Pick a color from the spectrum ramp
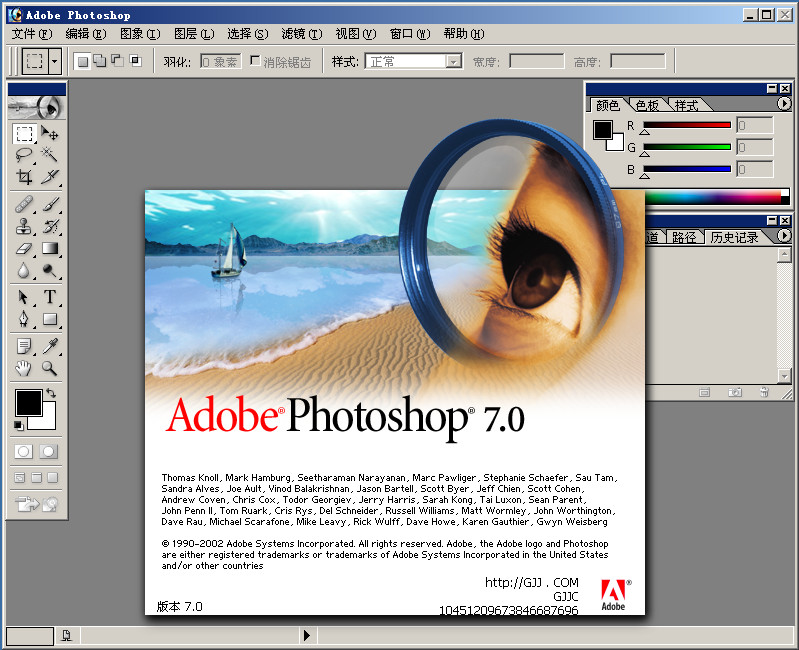This screenshot has height=650, width=799. point(712,197)
